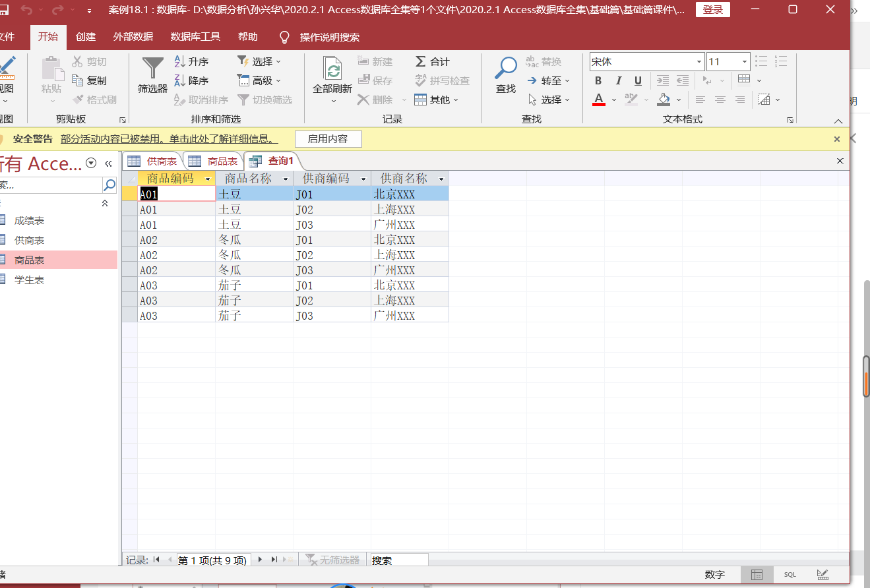
Task: Open navigation pane category dropdown arrow
Action: tap(92, 163)
